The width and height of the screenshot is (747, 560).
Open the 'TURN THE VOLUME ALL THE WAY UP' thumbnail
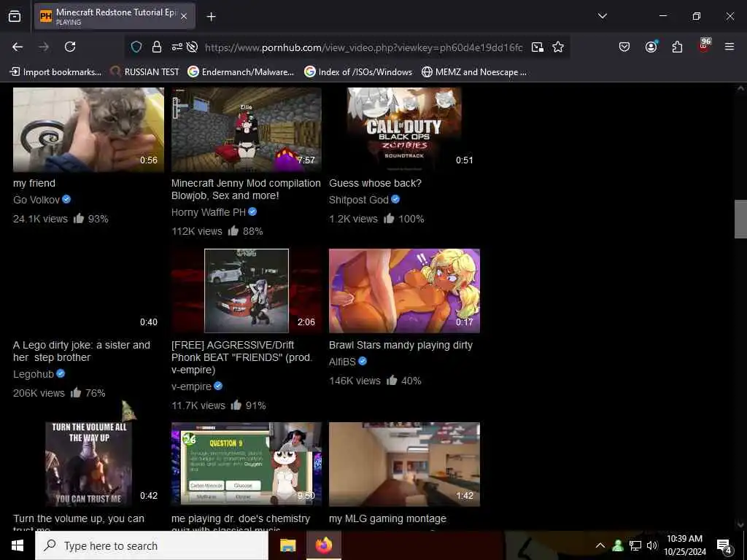[x=88, y=464]
